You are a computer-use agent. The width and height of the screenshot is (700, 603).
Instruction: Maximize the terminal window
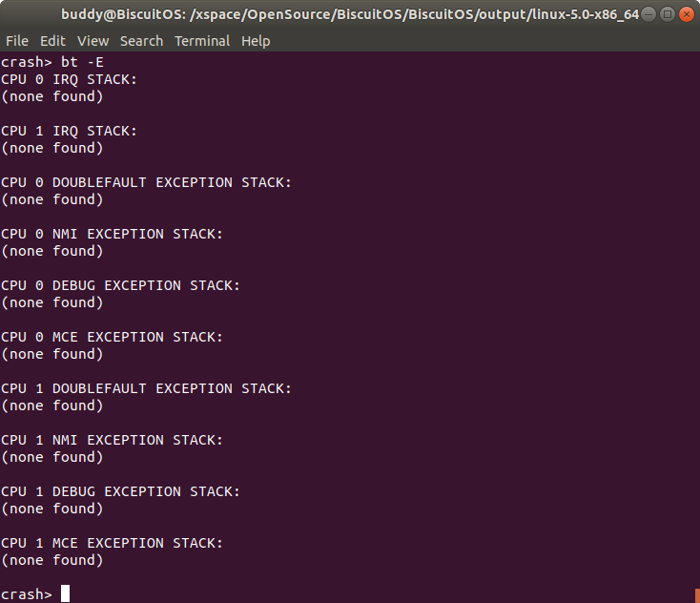point(668,14)
